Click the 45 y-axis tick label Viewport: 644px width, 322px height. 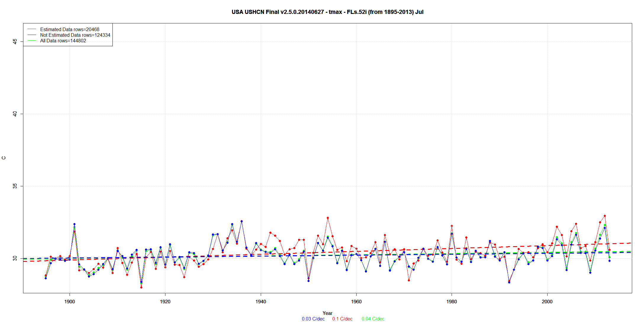point(15,41)
